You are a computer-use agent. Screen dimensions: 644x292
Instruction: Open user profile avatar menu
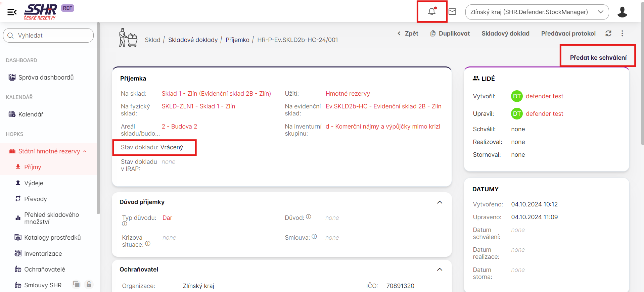pyautogui.click(x=622, y=12)
